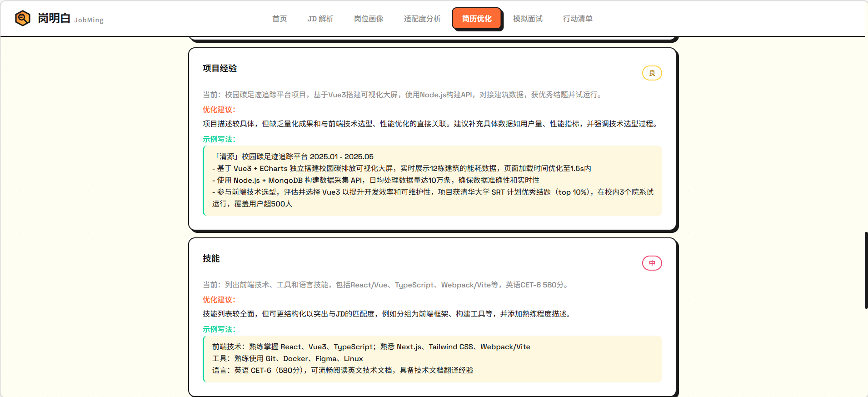Screen dimensions: 868x397
Task: Click the red 中 rating badge
Action: 652,263
